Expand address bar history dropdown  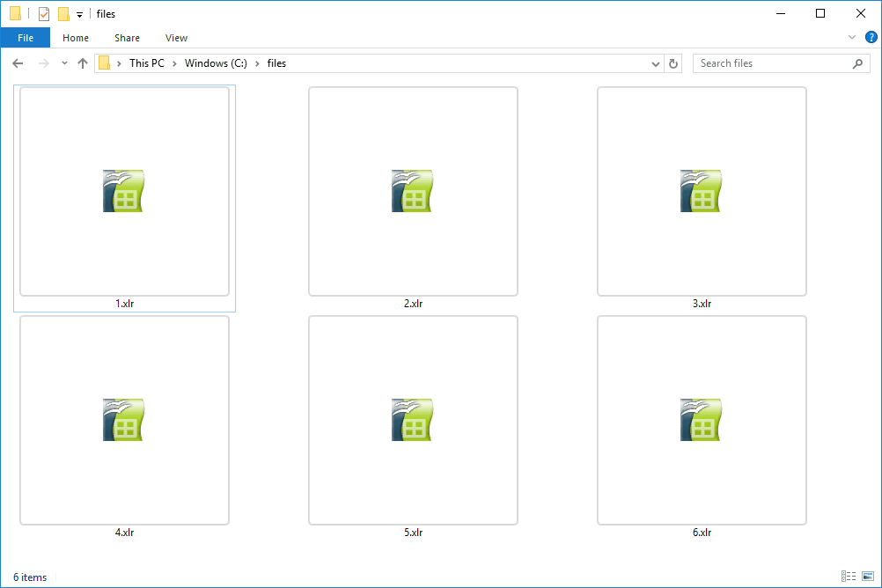655,63
